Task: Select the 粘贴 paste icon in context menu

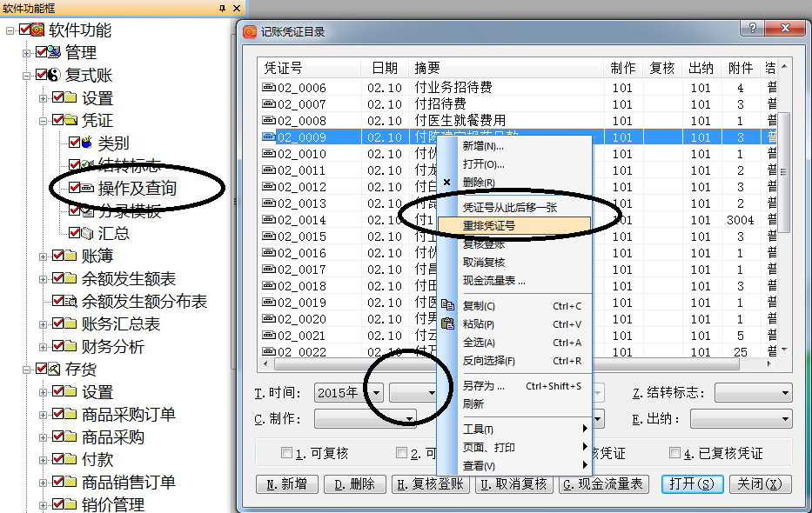Action: pyautogui.click(x=449, y=323)
